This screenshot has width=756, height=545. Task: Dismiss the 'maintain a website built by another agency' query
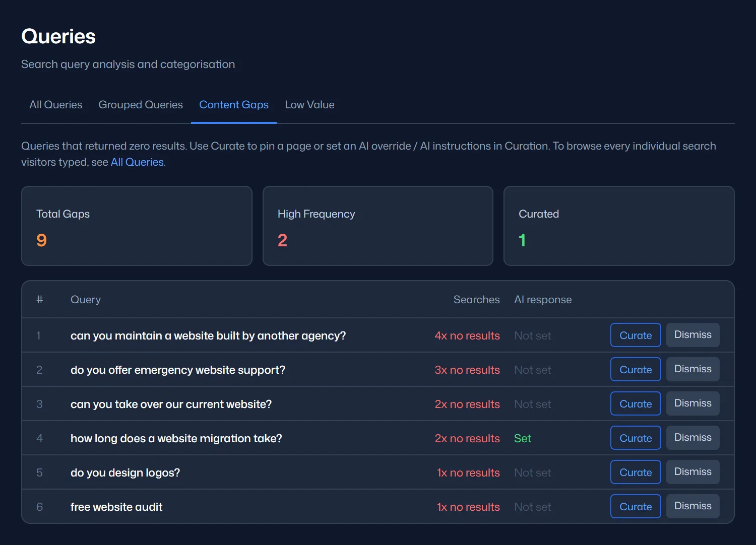point(692,335)
